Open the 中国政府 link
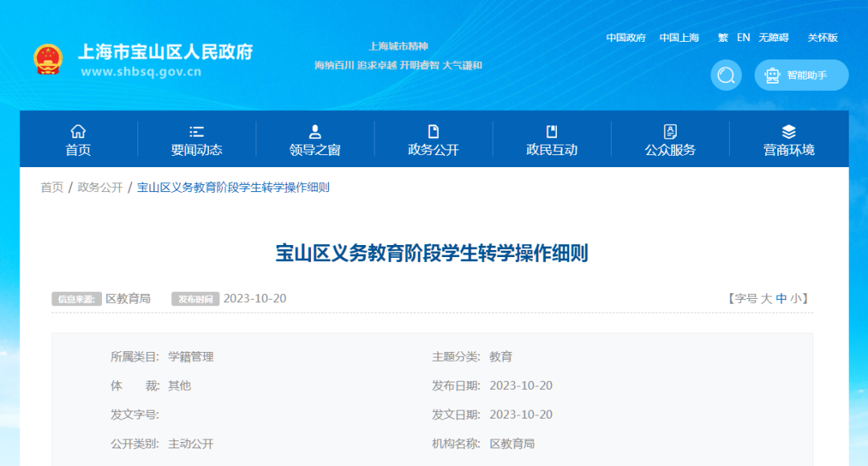The image size is (868, 466). 626,38
